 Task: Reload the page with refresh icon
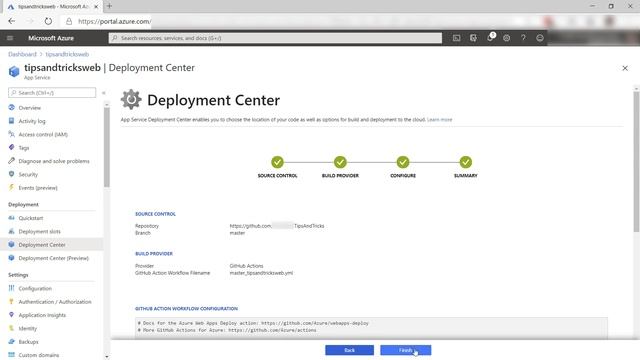[48, 21]
